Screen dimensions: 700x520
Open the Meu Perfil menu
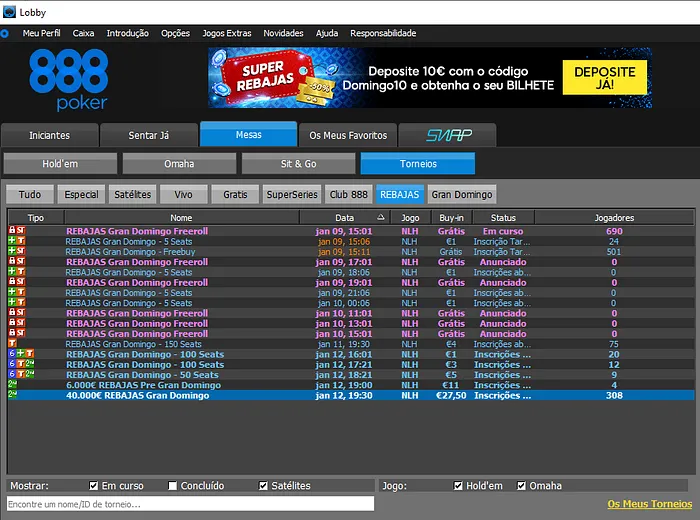(x=42, y=33)
